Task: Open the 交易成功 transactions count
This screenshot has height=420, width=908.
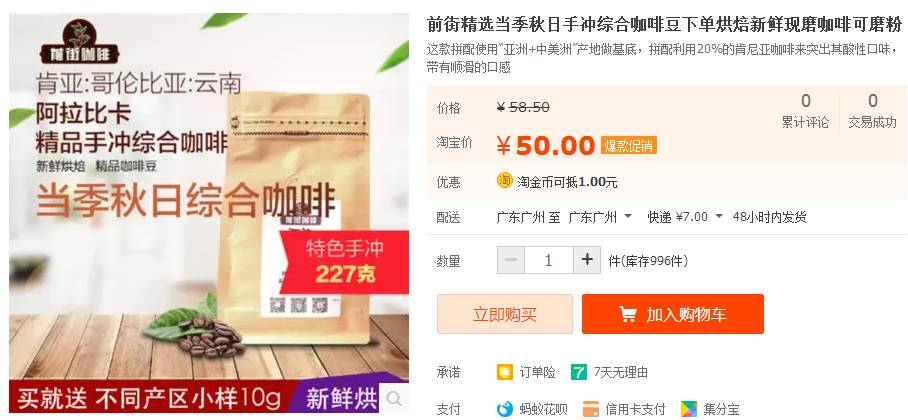Action: coord(873,111)
